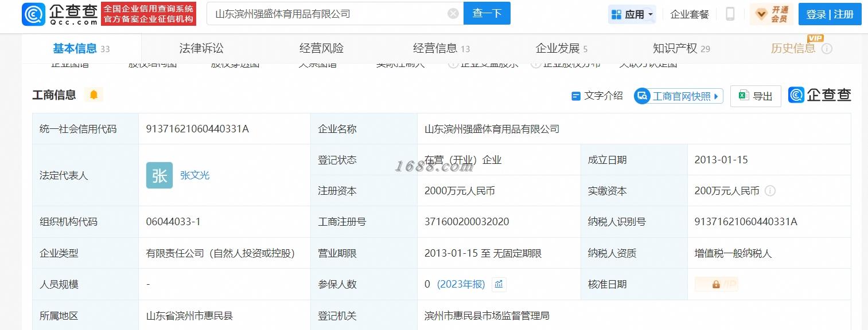
Task: Click the 张 avatar of legal representative
Action: pos(159,175)
